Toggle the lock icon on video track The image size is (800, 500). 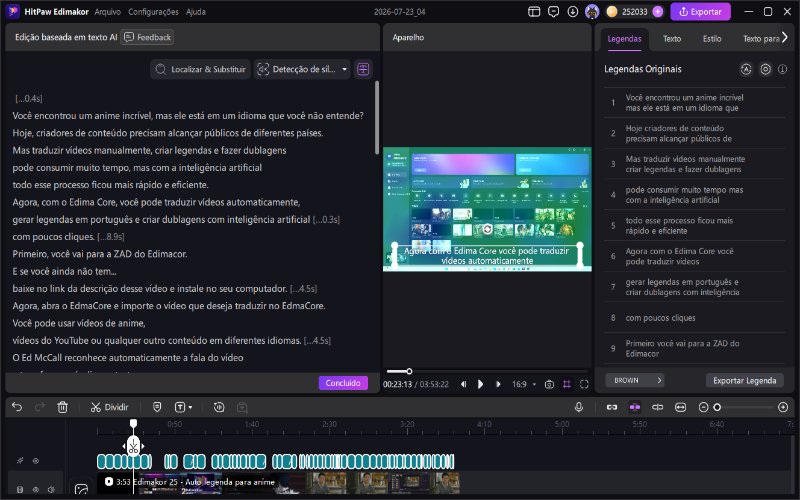(19, 489)
